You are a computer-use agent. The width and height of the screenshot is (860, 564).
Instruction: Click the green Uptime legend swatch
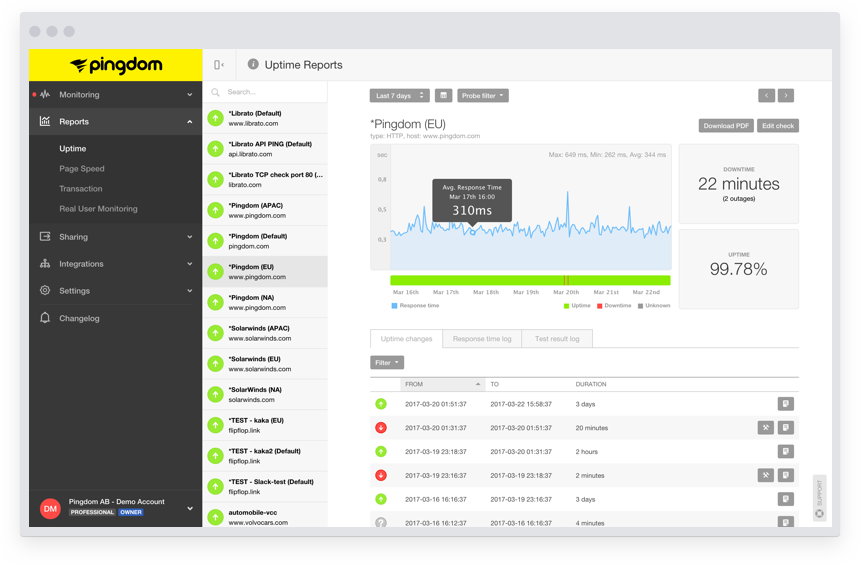coord(567,306)
